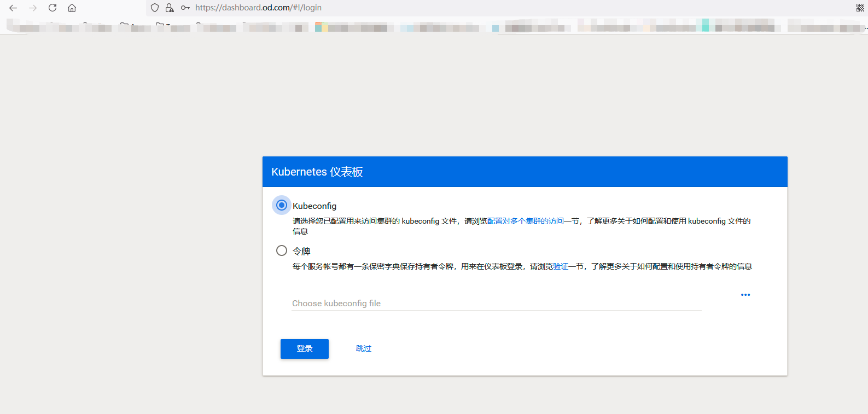
Task: Click the Choose kubeconfig file field
Action: (x=497, y=303)
